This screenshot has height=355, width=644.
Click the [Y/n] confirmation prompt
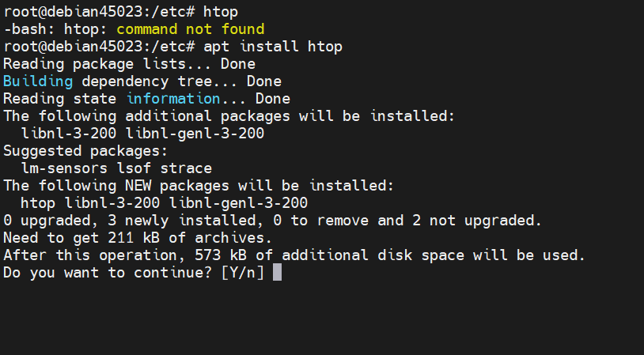(x=243, y=273)
